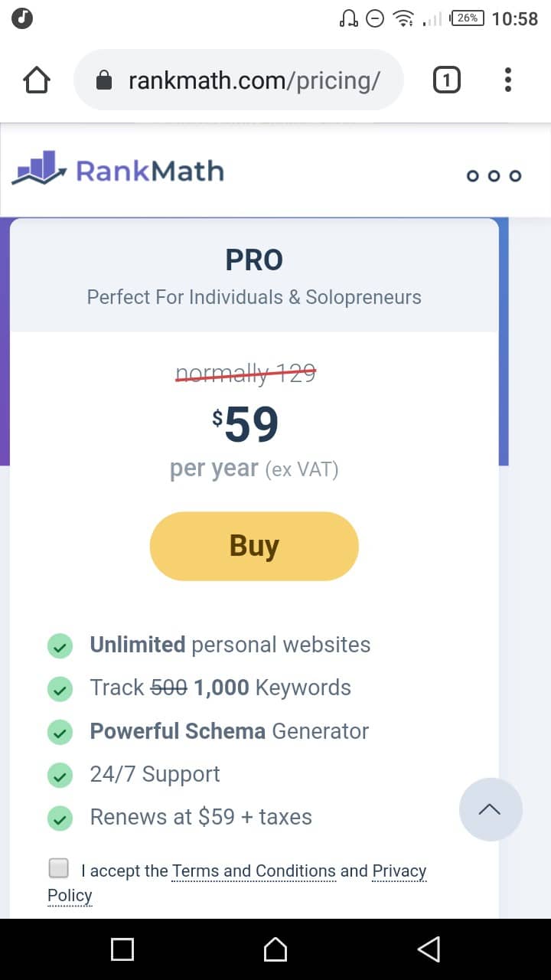Click the RankMath logo
The height and width of the screenshot is (980, 551).
pos(118,169)
